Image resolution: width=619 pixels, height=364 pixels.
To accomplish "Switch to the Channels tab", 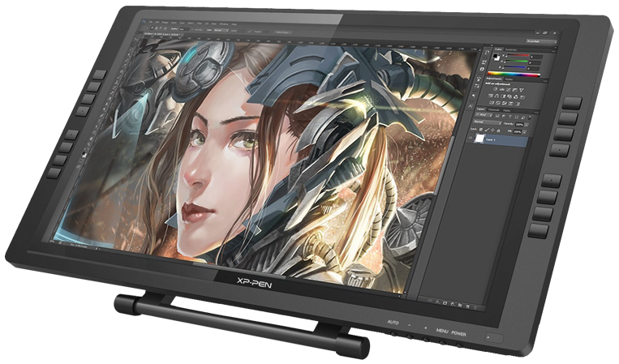I will click(494, 110).
